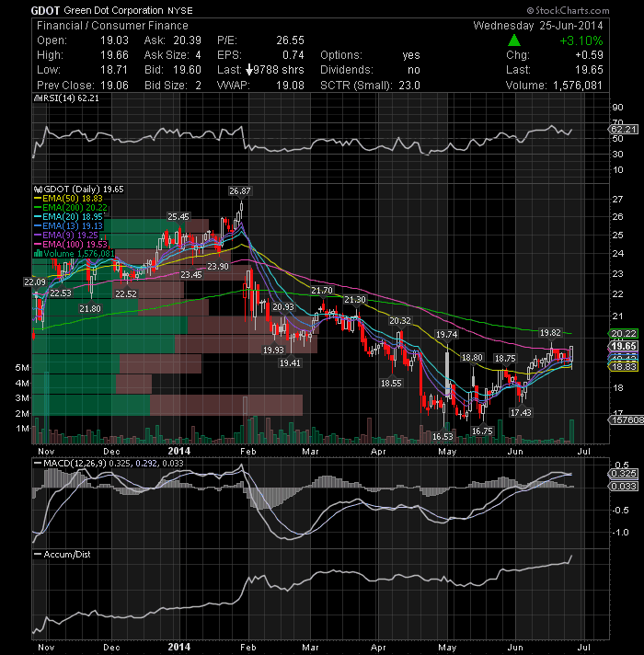This screenshot has width=644, height=655.
Task: Click the pink EMA(100) legend line marker
Action: pyautogui.click(x=38, y=245)
